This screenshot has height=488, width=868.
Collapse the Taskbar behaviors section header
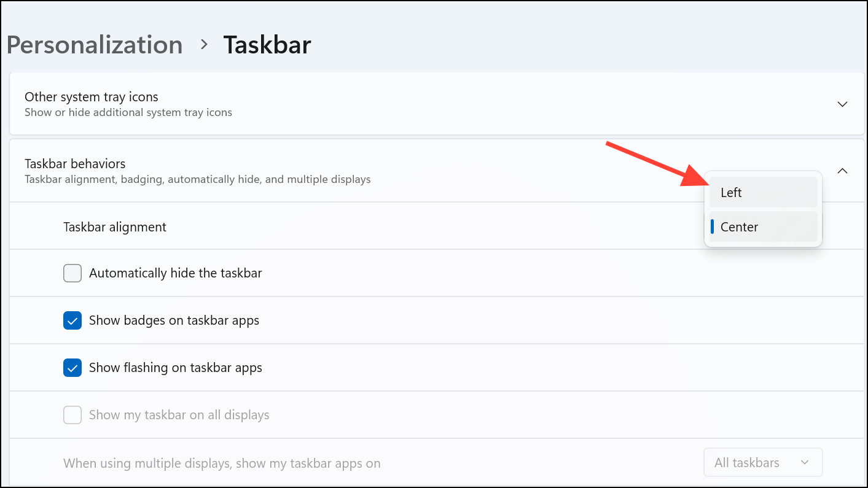pos(437,171)
